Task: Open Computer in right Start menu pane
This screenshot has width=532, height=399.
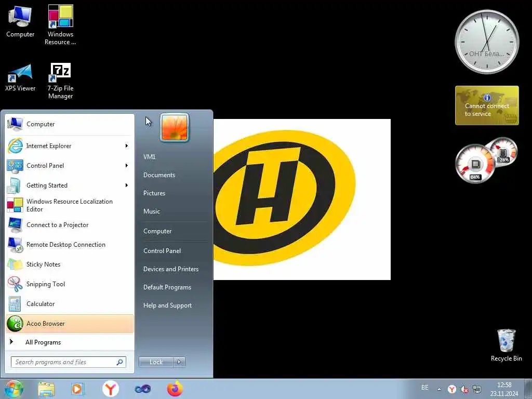Action: tap(157, 231)
